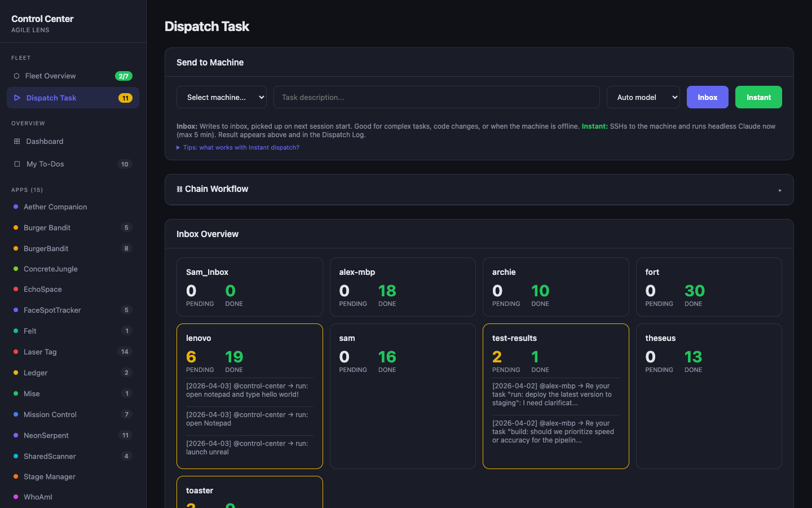Open My To-Dos from the sidebar

[46, 164]
